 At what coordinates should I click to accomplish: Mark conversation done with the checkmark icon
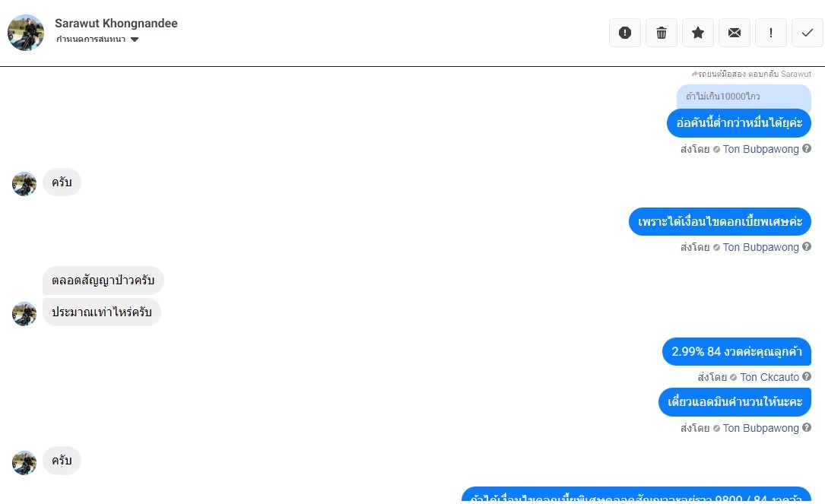click(x=807, y=33)
